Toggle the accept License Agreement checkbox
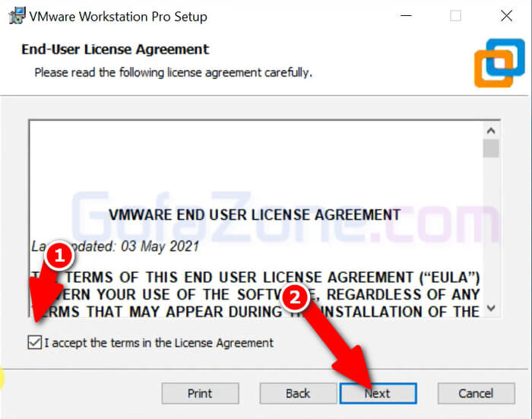 pyautogui.click(x=35, y=342)
